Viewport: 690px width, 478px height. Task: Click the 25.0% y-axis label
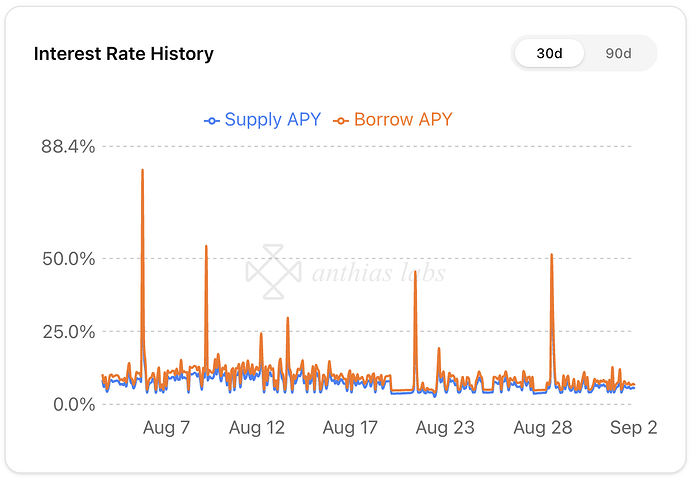click(x=68, y=331)
